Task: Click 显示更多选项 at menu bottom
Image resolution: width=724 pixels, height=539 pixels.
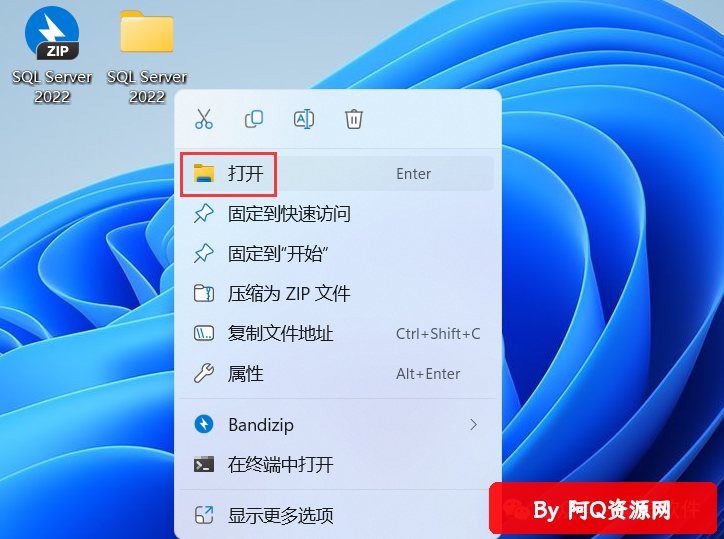Action: coord(335,515)
